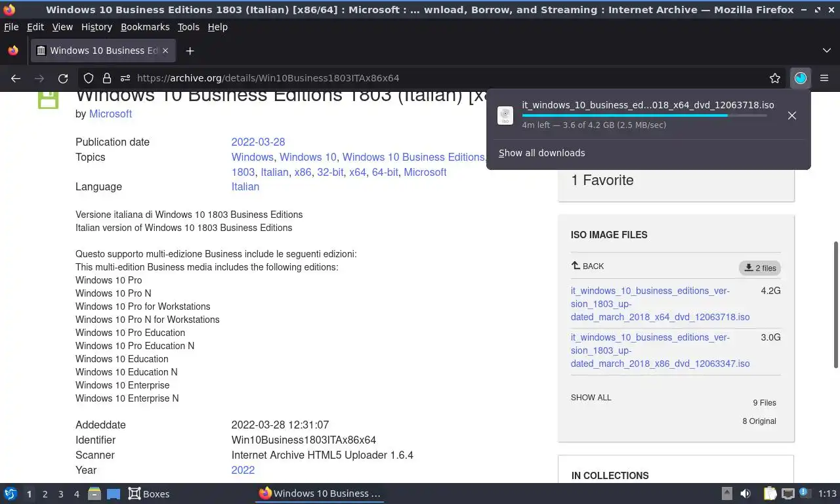This screenshot has height=504, width=840.
Task: Open the 64-bit topic link
Action: pos(385,172)
